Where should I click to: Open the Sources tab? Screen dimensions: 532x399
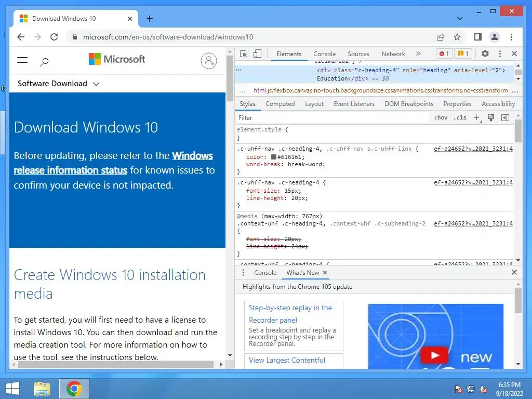coord(358,54)
